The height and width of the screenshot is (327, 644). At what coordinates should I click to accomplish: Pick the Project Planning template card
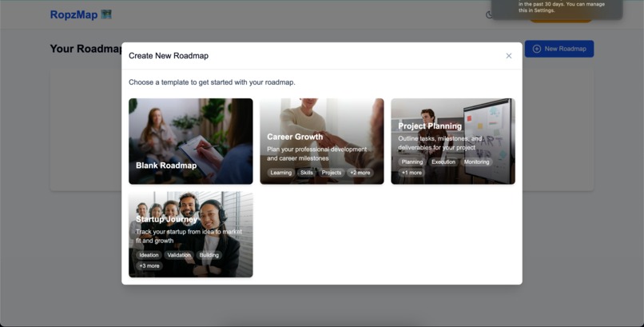pos(452,141)
